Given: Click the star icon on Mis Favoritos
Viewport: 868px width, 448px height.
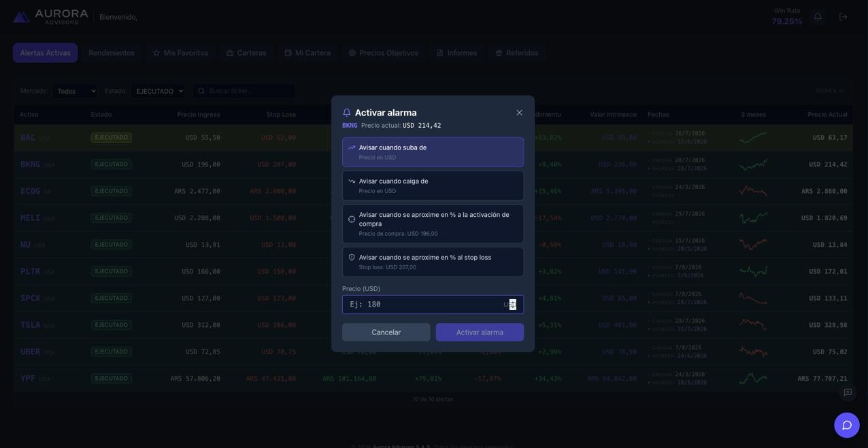Looking at the screenshot, I should (x=156, y=53).
